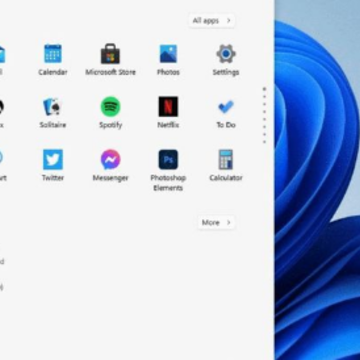This screenshot has width=360, height=360.
Task: Open the To Do checkmark icon
Action: coord(226,107)
